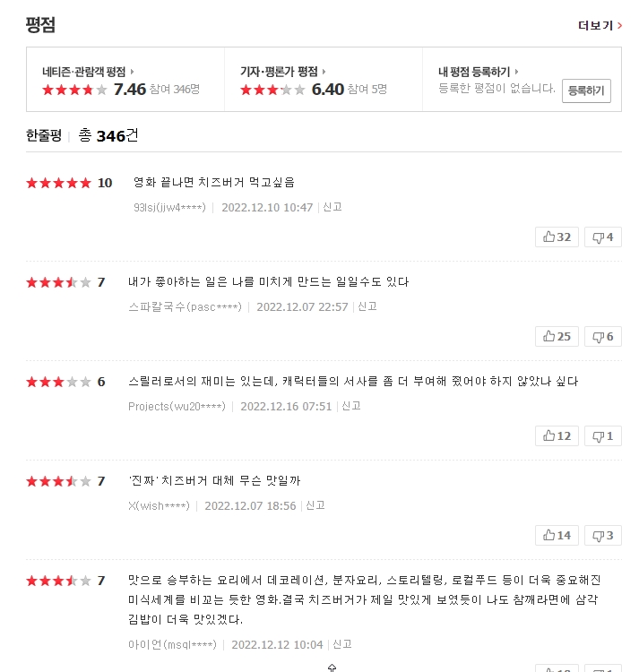The width and height of the screenshot is (639, 672).
Task: Report the 93lsj review via 신고
Action: tap(332, 207)
